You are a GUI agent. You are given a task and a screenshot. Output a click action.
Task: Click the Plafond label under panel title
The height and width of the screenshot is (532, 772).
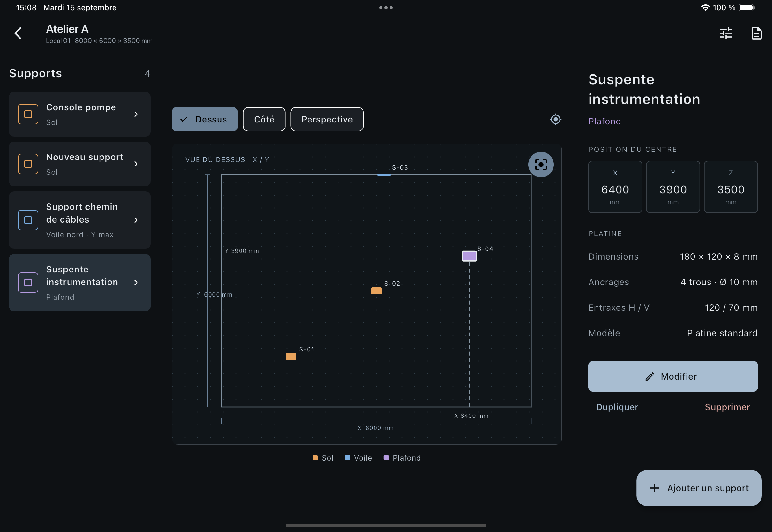tap(605, 121)
